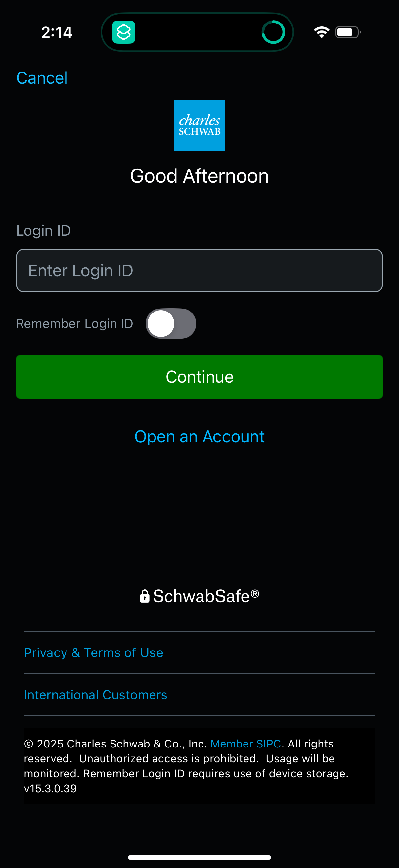The height and width of the screenshot is (868, 399).
Task: Tap the recording indicator circle in Dynamic Island
Action: 273,32
